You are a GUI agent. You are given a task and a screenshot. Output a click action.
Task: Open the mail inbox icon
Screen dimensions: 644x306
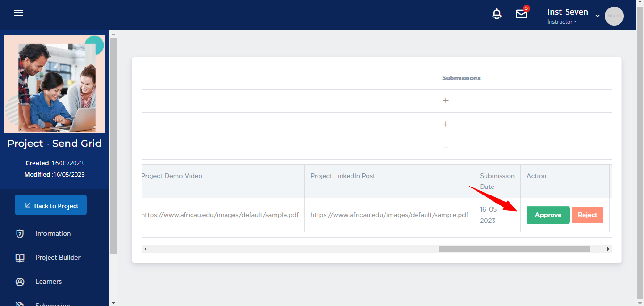[x=521, y=15]
